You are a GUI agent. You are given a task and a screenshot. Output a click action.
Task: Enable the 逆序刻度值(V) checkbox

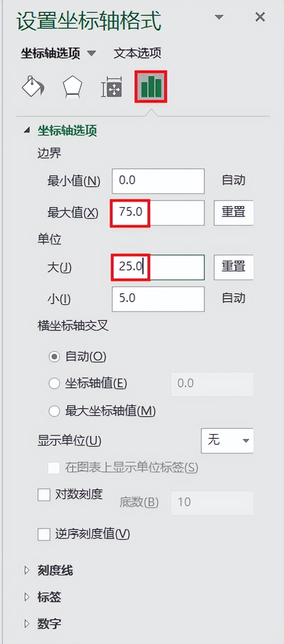[44, 534]
